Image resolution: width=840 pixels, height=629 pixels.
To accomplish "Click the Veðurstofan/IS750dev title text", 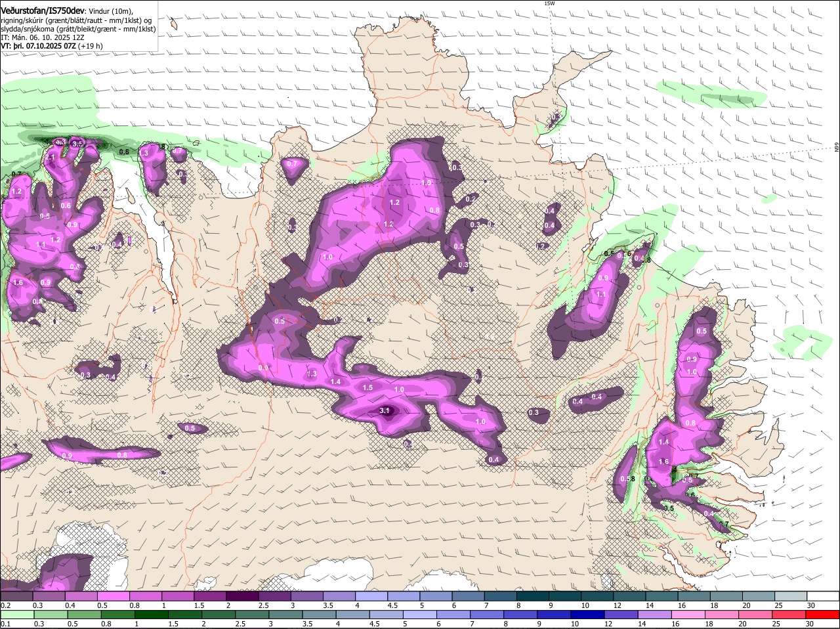I will point(43,10).
